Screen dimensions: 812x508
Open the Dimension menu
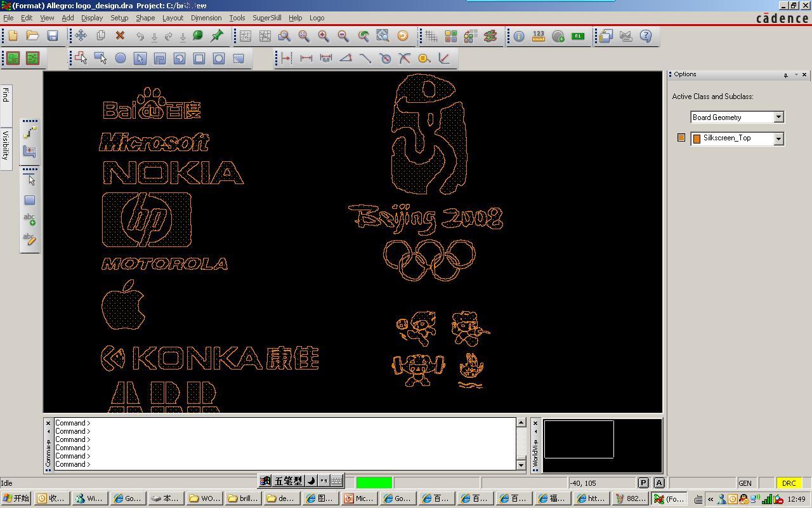206,18
